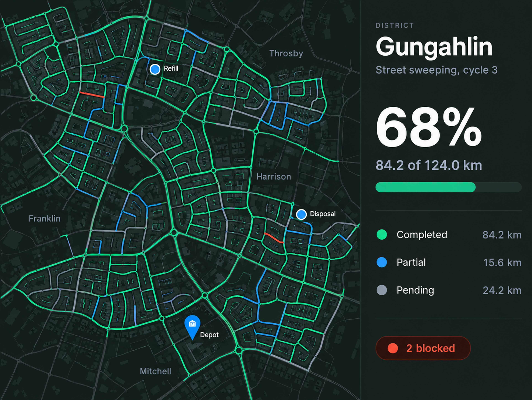Click the red dot in blocked badge
This screenshot has width=532, height=400.
393,348
